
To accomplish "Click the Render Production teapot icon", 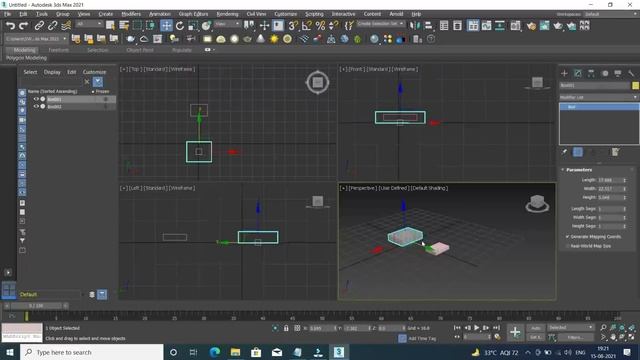I will coord(558,26).
